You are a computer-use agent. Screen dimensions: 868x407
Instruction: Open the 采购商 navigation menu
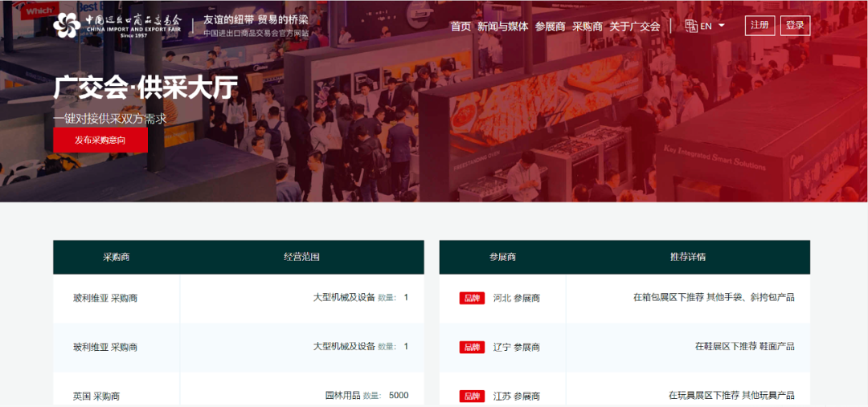588,26
